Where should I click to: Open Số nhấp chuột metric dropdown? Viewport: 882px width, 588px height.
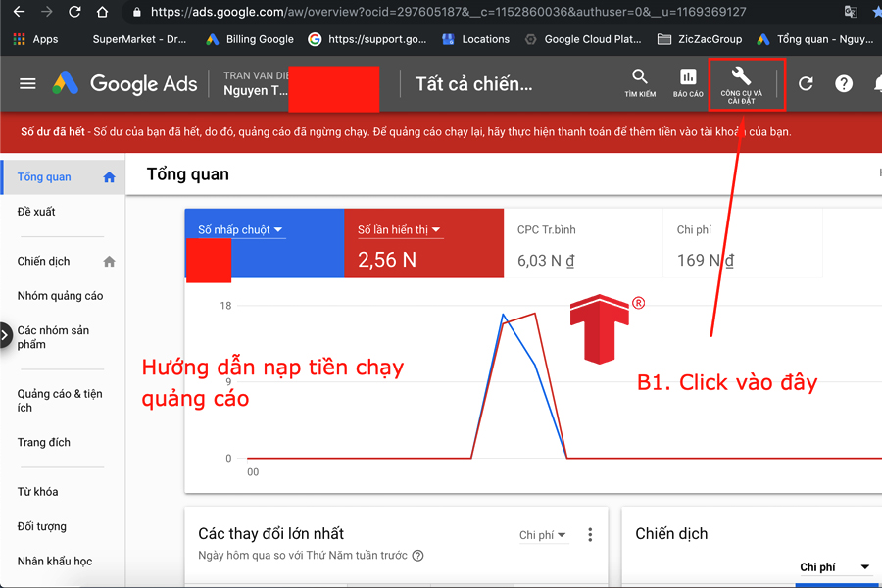[240, 230]
